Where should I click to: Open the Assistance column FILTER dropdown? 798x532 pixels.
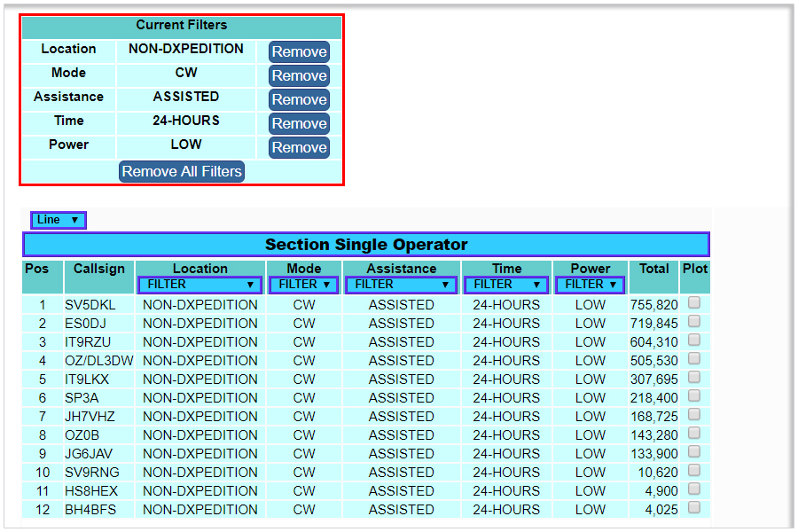pyautogui.click(x=401, y=285)
